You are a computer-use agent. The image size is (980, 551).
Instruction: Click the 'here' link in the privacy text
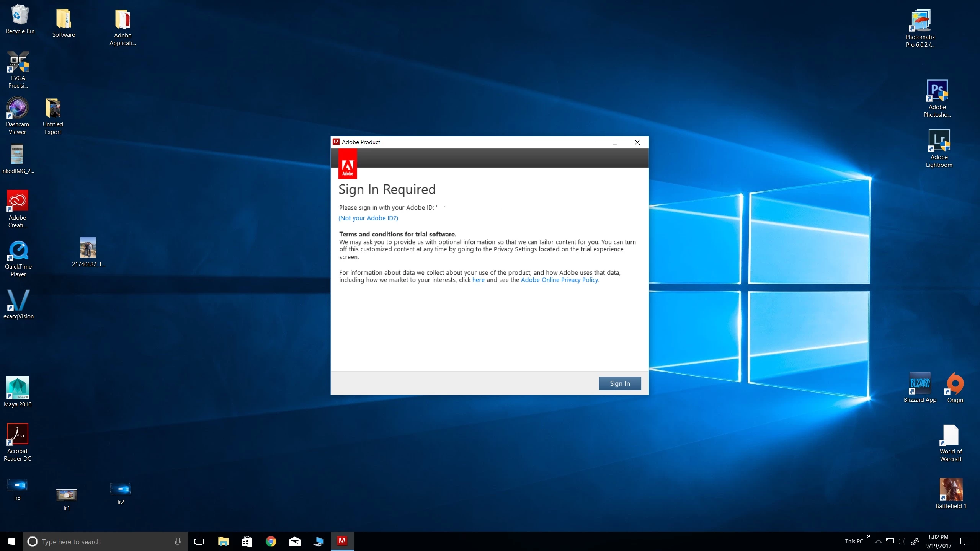coord(478,280)
